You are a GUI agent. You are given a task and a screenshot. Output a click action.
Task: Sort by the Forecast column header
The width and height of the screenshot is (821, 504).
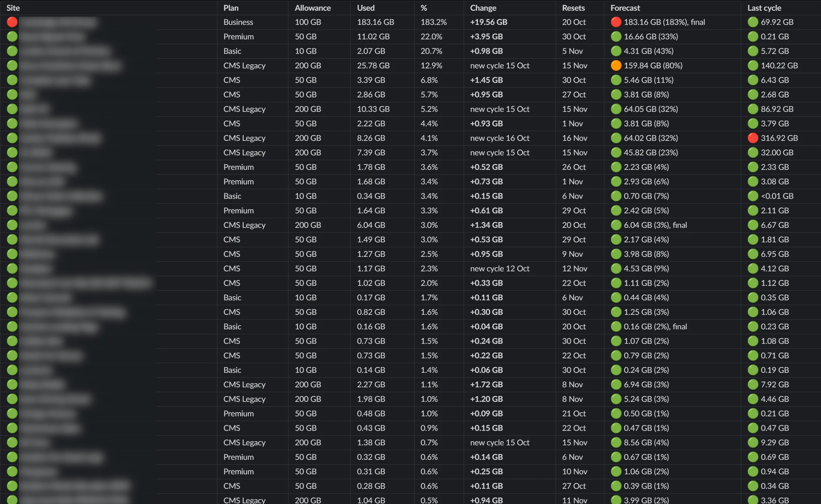[x=625, y=8]
